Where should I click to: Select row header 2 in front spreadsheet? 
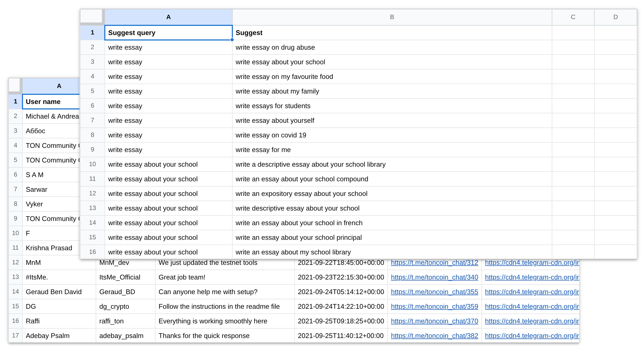(x=93, y=47)
